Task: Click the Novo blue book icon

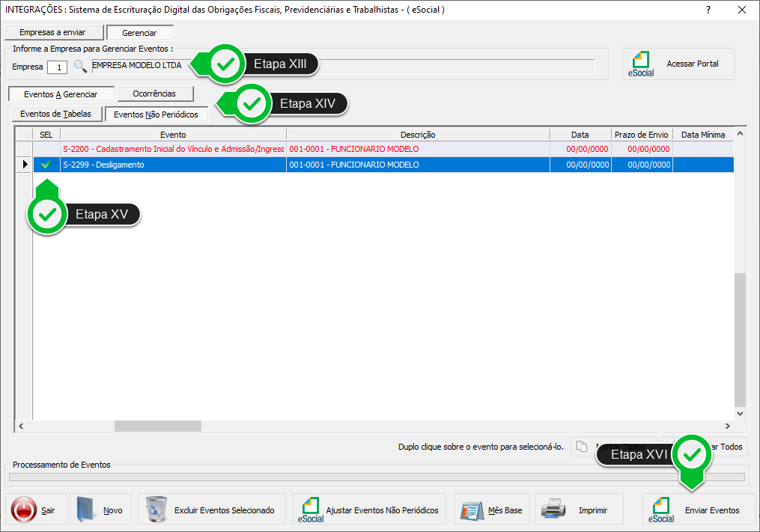Action: 88,510
